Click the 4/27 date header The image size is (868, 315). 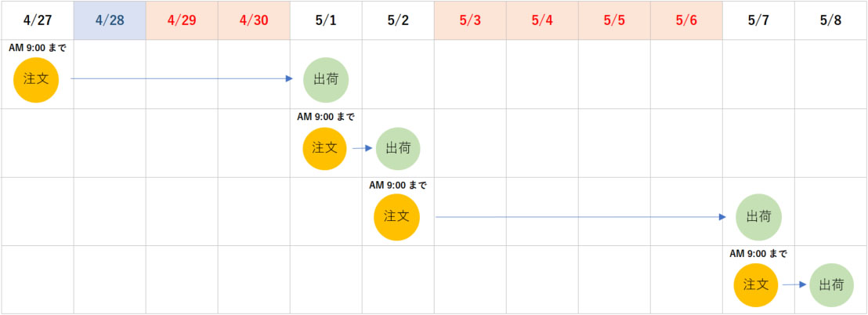click(x=36, y=20)
